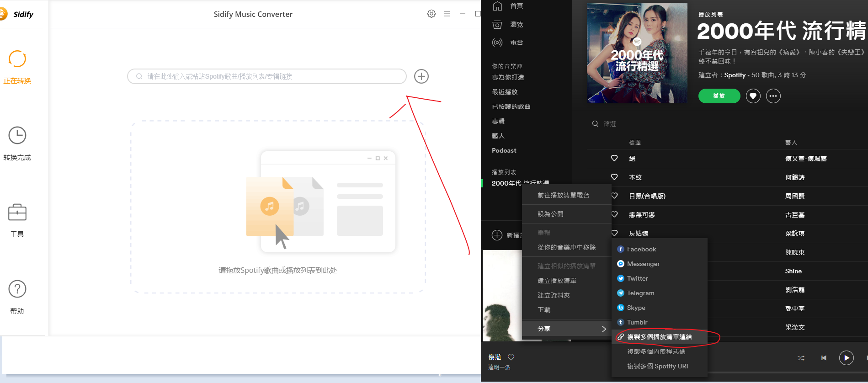Viewport: 868px width, 383px height.
Task: Click artist Shine in track list
Action: [x=793, y=271]
